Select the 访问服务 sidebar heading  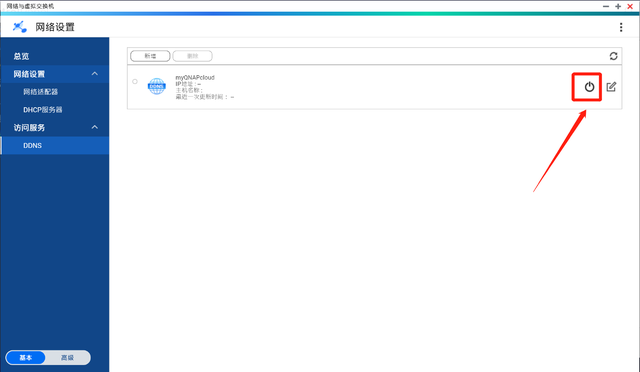(29, 128)
